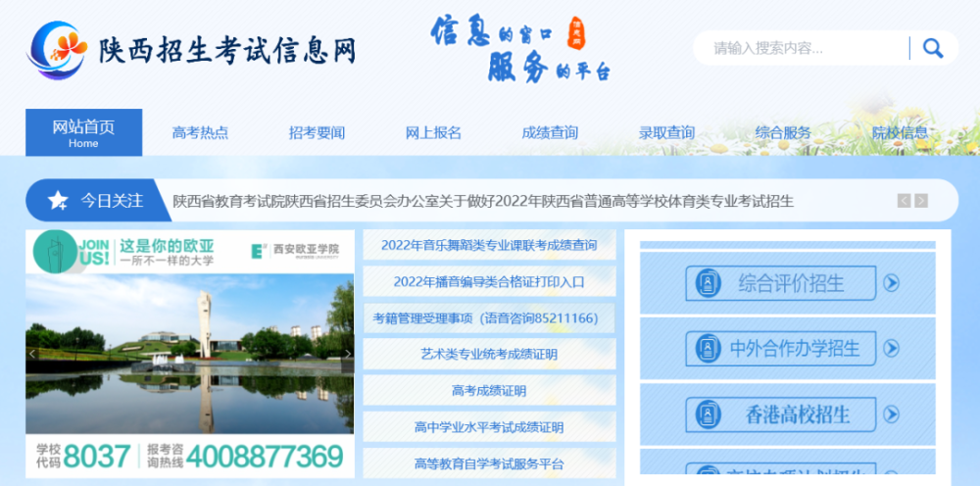Go to previous banner slide arrow

pos(33,354)
